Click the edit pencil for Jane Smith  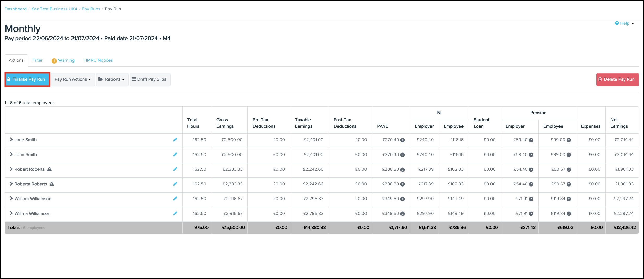(175, 140)
